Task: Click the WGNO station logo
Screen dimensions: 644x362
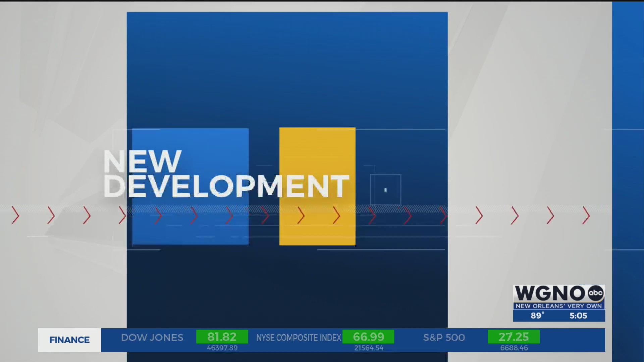Action: (550, 293)
